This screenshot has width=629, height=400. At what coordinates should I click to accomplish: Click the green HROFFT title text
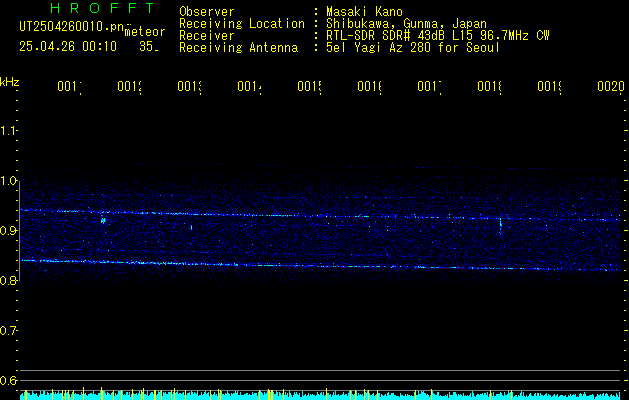click(x=102, y=8)
